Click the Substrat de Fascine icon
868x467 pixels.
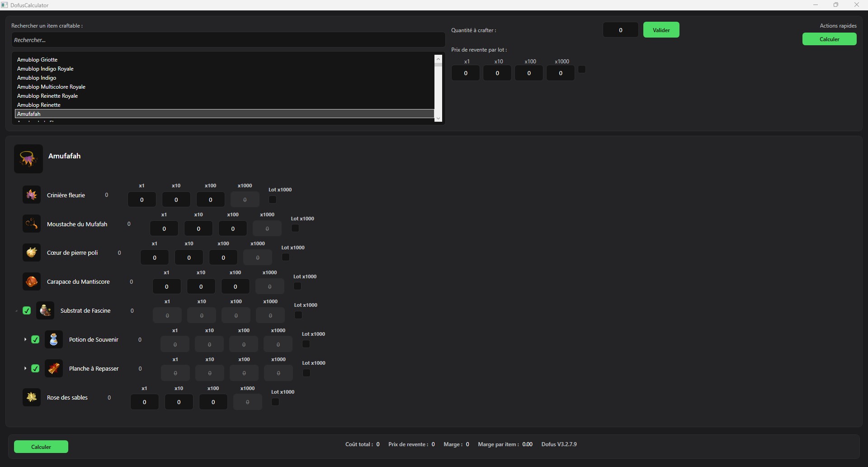click(45, 310)
